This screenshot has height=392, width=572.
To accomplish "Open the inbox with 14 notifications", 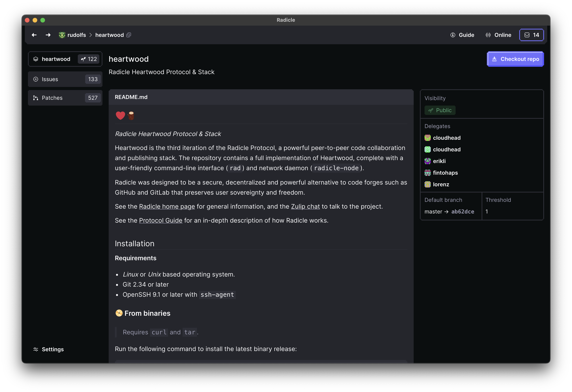I will [532, 35].
